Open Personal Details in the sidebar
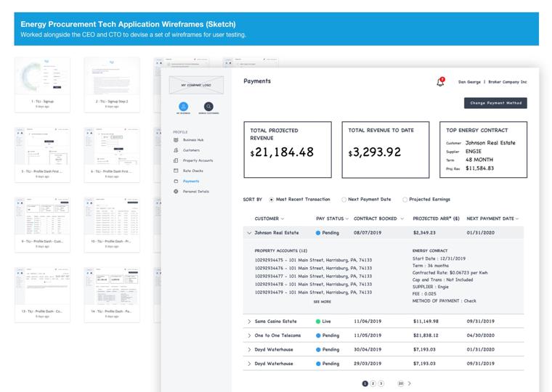Screen dimensions: 552x392 point(195,192)
